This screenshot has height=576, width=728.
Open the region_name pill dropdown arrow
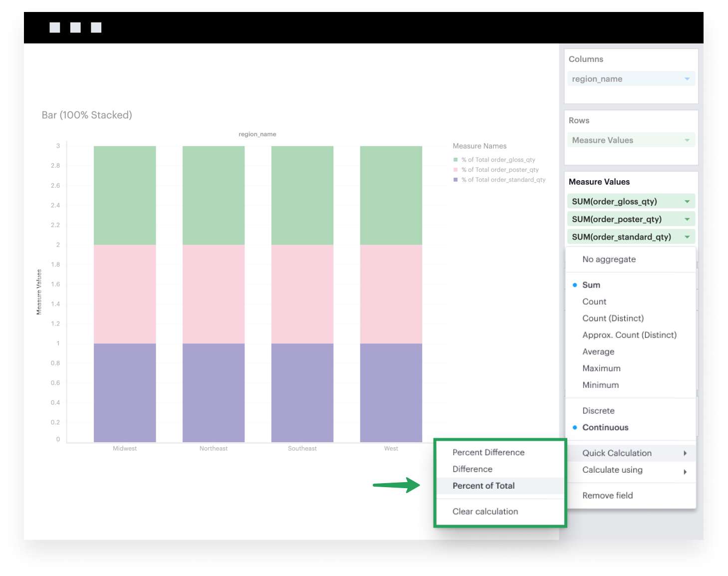[687, 79]
